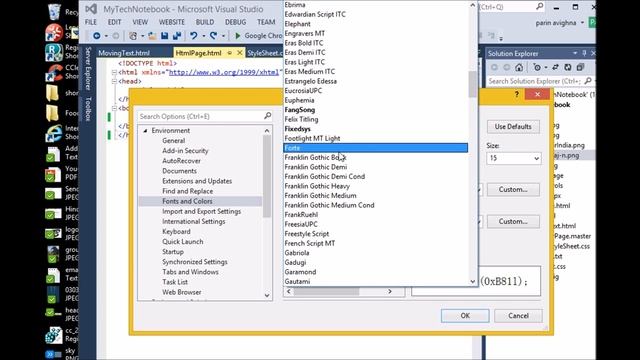Switch to the MovingText.html tab
The width and height of the screenshot is (640, 360).
tap(124, 53)
